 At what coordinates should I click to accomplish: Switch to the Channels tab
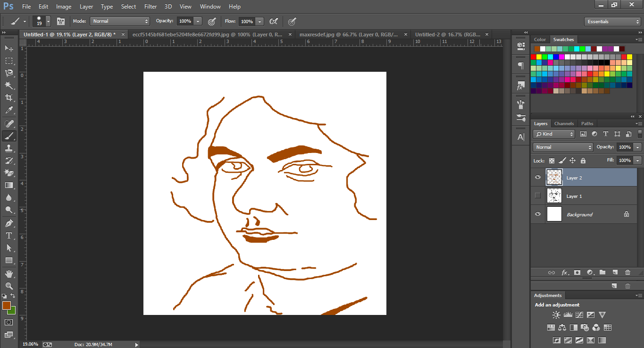click(564, 123)
